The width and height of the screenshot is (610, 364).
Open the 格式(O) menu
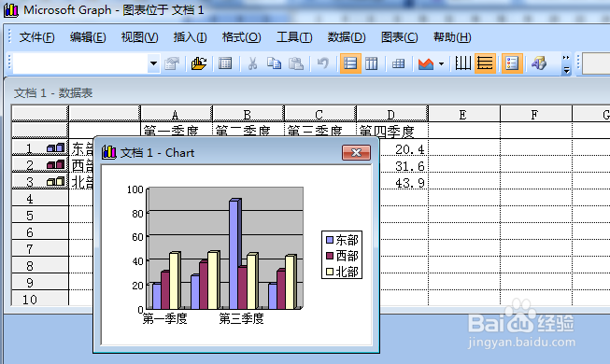tap(241, 37)
